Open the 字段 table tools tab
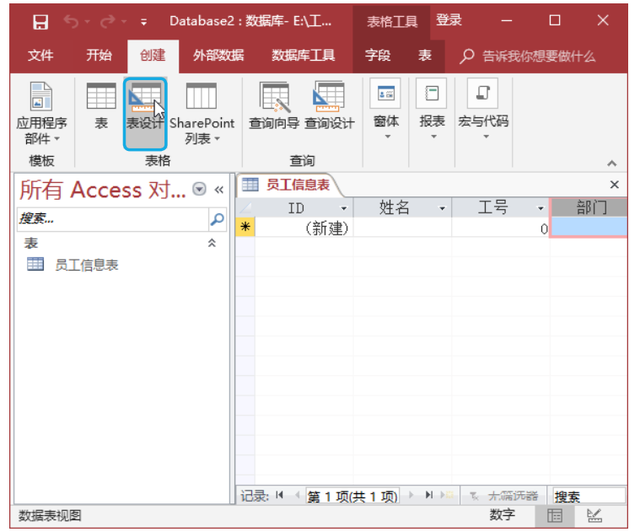 click(x=378, y=55)
